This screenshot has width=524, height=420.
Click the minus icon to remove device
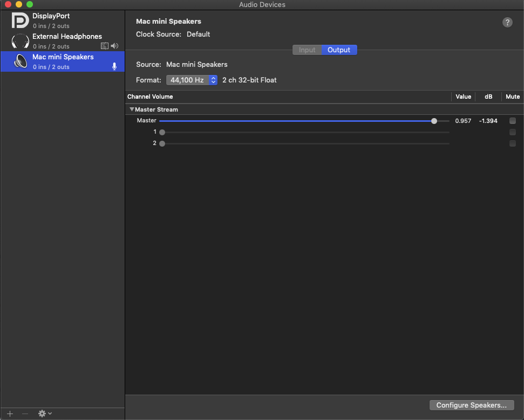point(25,414)
